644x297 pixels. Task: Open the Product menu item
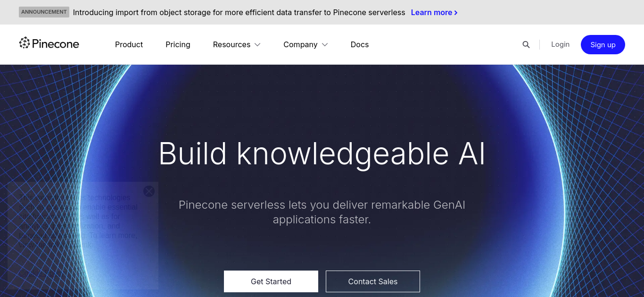pyautogui.click(x=129, y=44)
